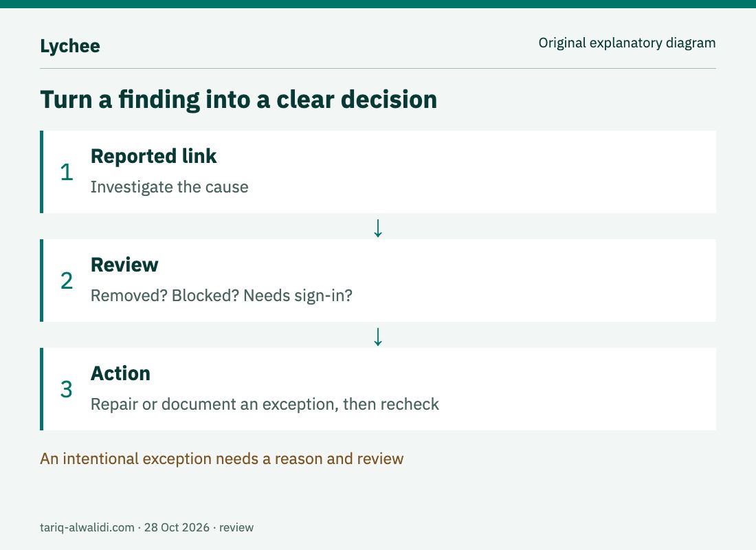
Task: Click footer 'tariq-alwalidi.com · 28 Oct 2026 · review'
Action: [x=146, y=527]
